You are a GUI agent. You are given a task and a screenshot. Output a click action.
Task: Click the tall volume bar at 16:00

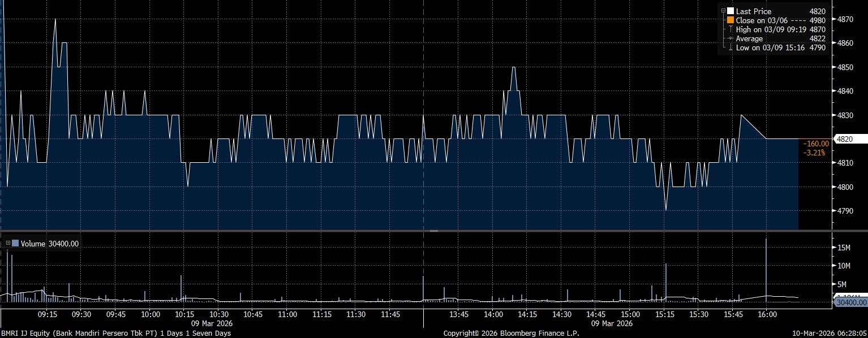[766, 266]
